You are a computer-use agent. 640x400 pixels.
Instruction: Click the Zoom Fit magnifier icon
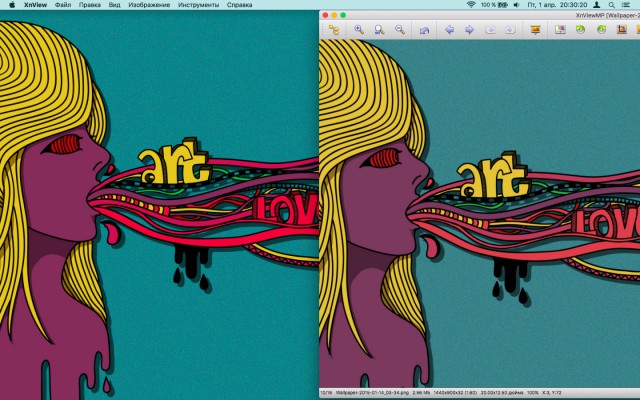pos(380,30)
